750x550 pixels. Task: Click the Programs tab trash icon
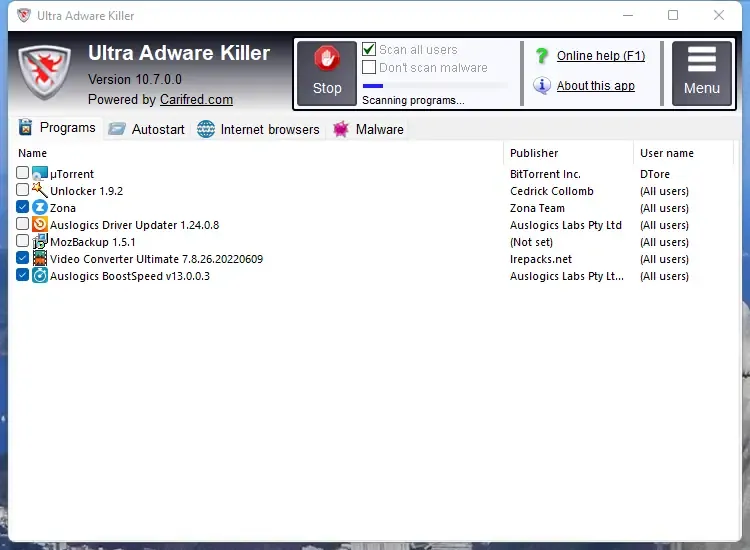tap(25, 128)
